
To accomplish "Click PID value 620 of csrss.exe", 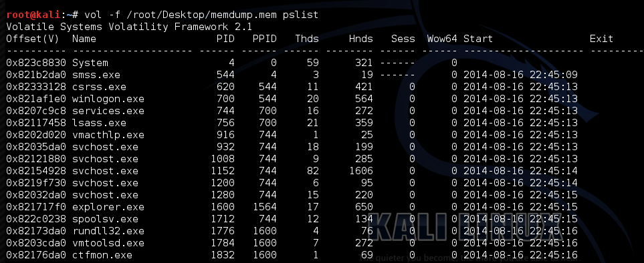I will click(x=225, y=87).
